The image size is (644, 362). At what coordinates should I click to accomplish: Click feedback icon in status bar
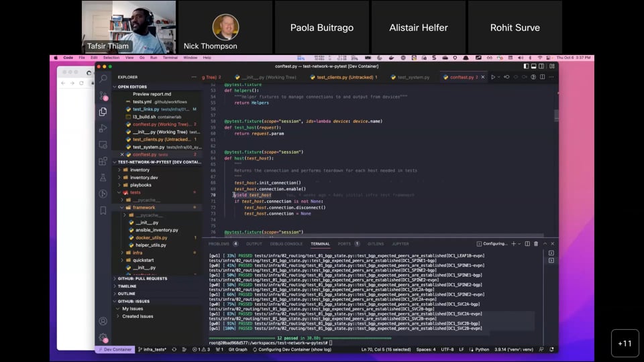541,350
